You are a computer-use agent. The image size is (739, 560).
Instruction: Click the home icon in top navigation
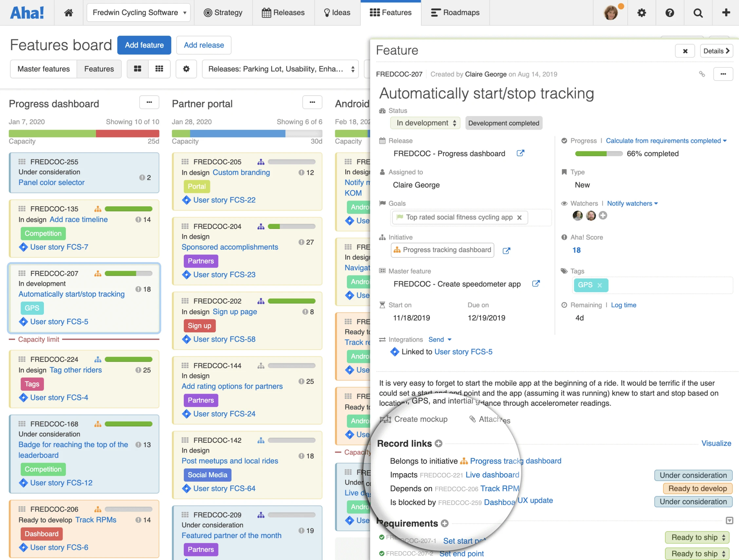(68, 13)
